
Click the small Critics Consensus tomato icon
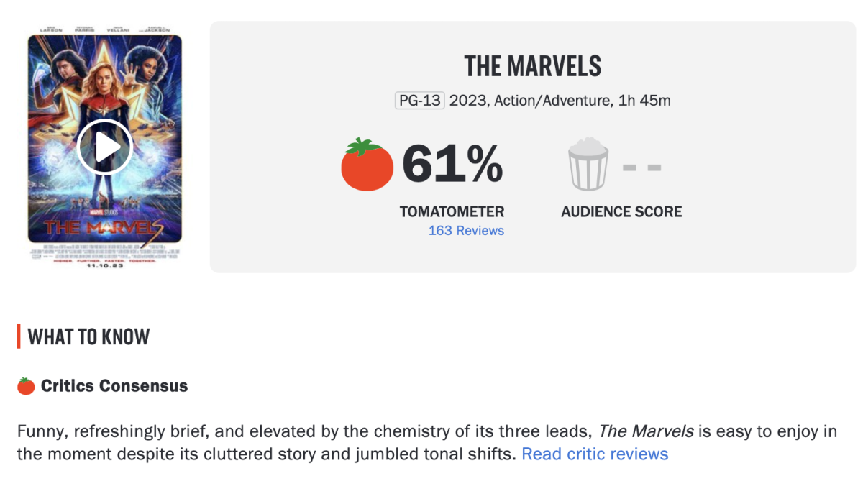tap(26, 386)
